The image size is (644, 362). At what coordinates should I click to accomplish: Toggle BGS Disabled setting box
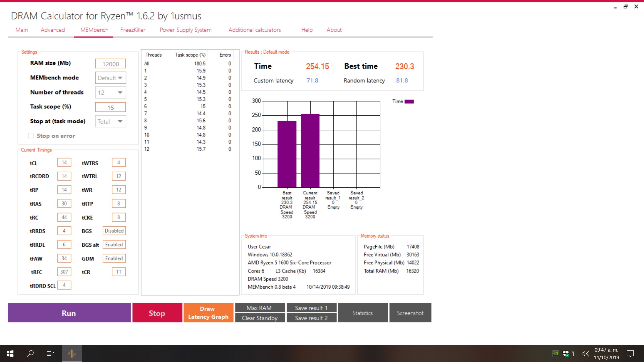(114, 231)
